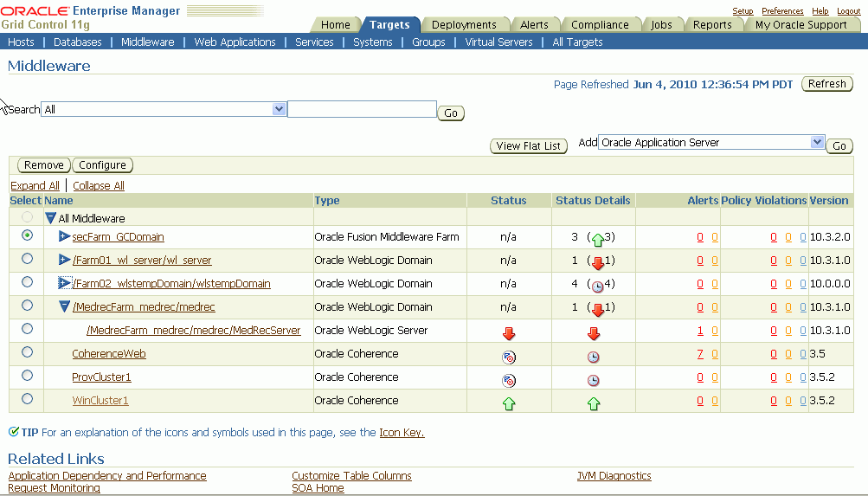Go to Hosts subtab
Image resolution: width=868 pixels, height=496 pixels.
click(21, 42)
